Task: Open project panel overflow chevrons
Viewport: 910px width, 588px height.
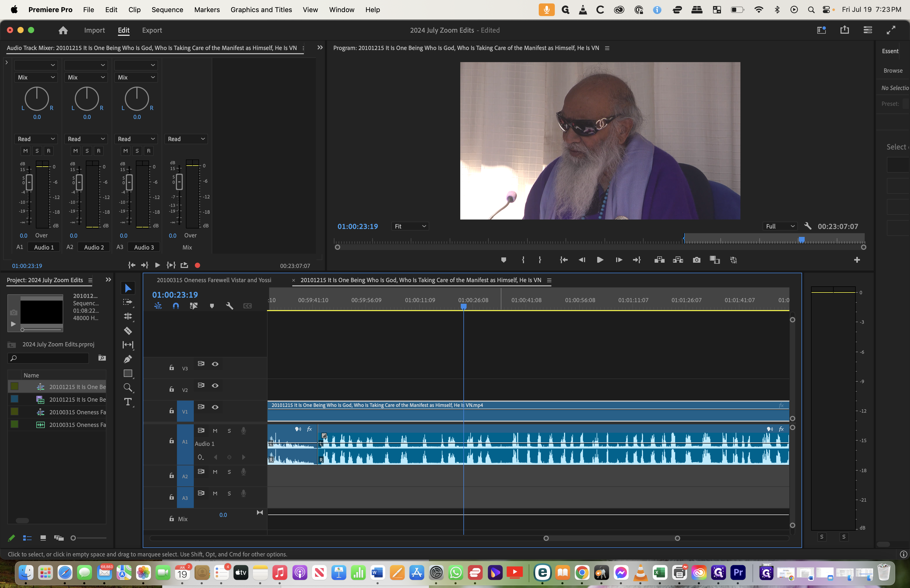Action: (108, 280)
